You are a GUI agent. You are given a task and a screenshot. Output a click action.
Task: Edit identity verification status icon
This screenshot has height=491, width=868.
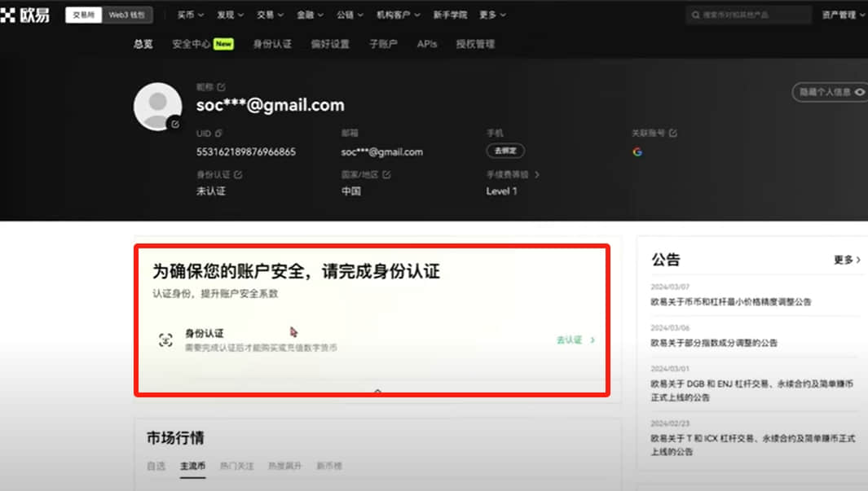[x=238, y=175]
